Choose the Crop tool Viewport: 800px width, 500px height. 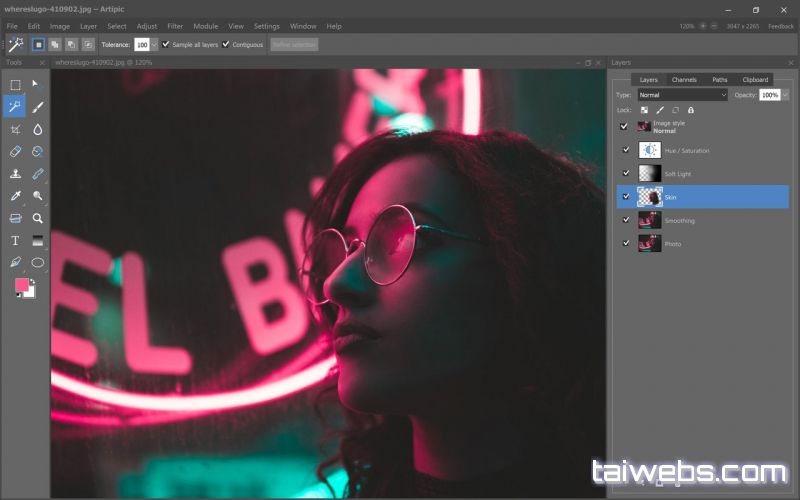(15, 129)
